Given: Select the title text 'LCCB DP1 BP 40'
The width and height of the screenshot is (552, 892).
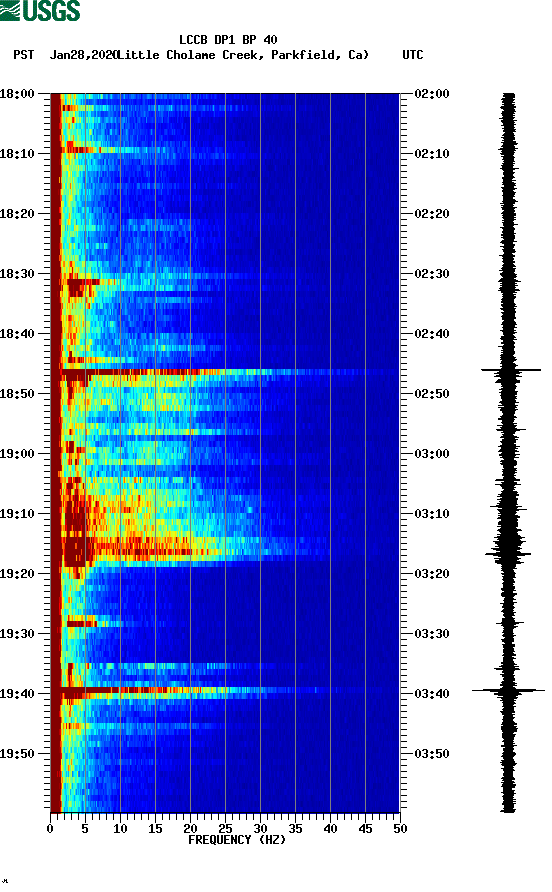Looking at the screenshot, I should [228, 40].
